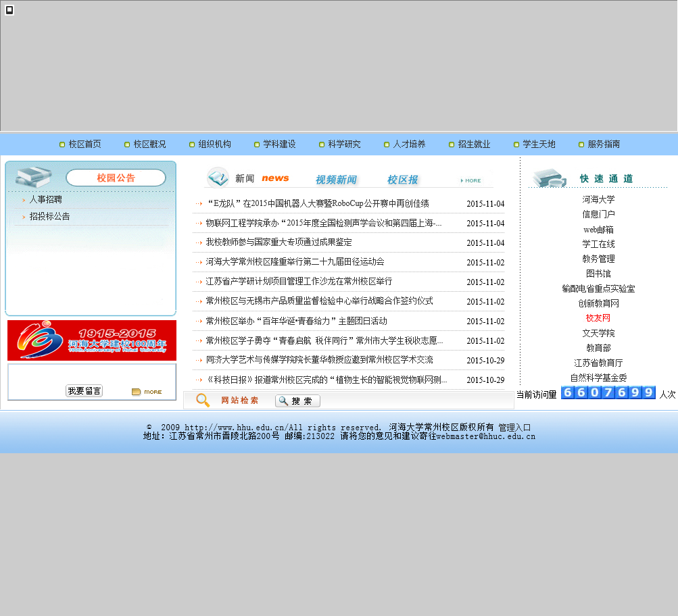Switch to the 校区报 tab
The height and width of the screenshot is (616, 678).
[403, 180]
